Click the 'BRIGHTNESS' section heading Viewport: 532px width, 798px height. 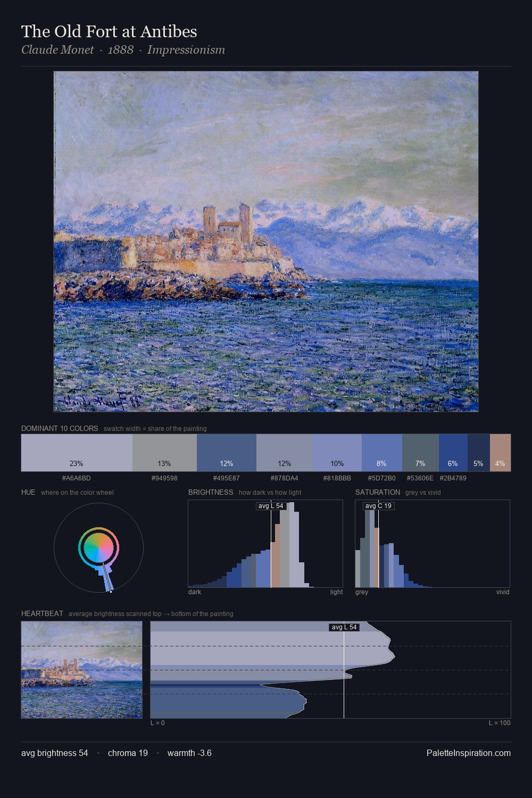coord(211,492)
